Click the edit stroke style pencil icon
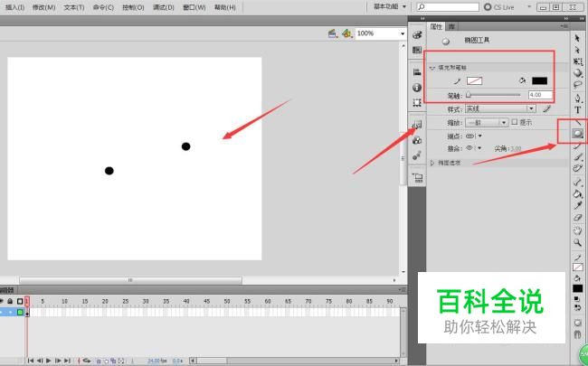 click(546, 108)
